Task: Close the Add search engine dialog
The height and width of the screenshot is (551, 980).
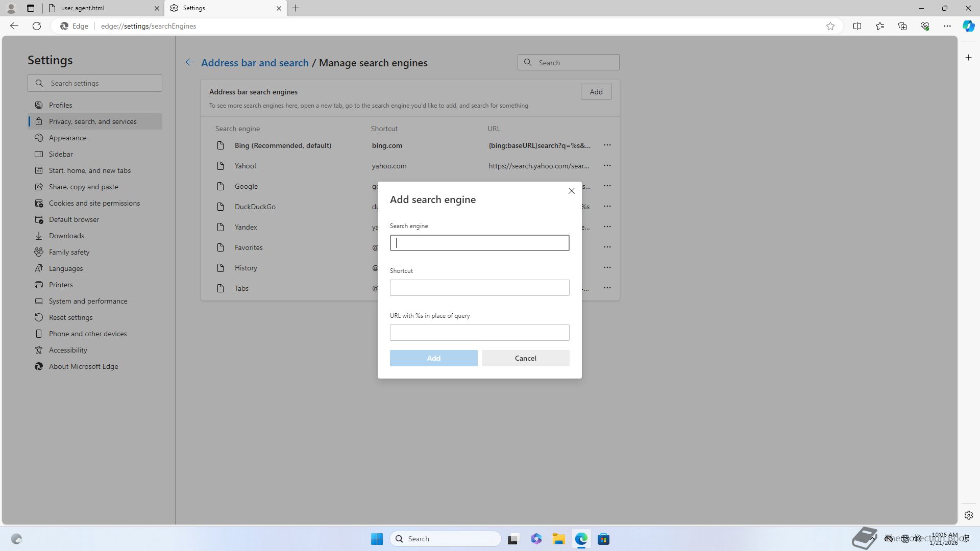Action: (571, 191)
